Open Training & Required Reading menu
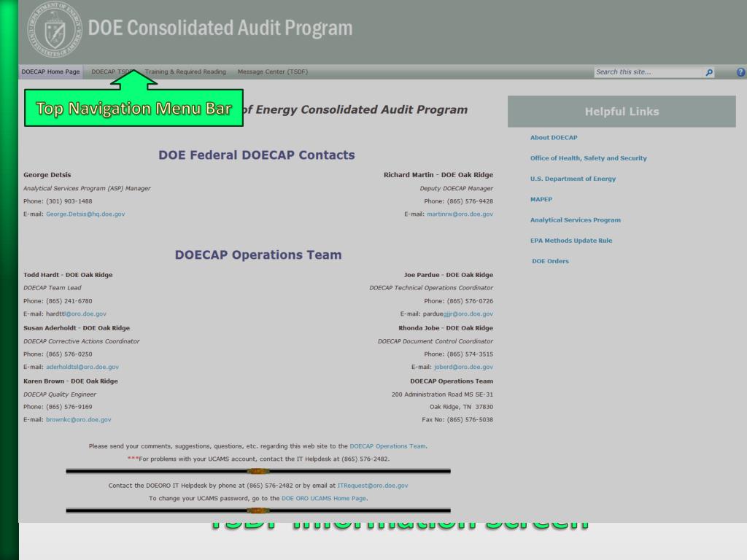 coord(185,72)
